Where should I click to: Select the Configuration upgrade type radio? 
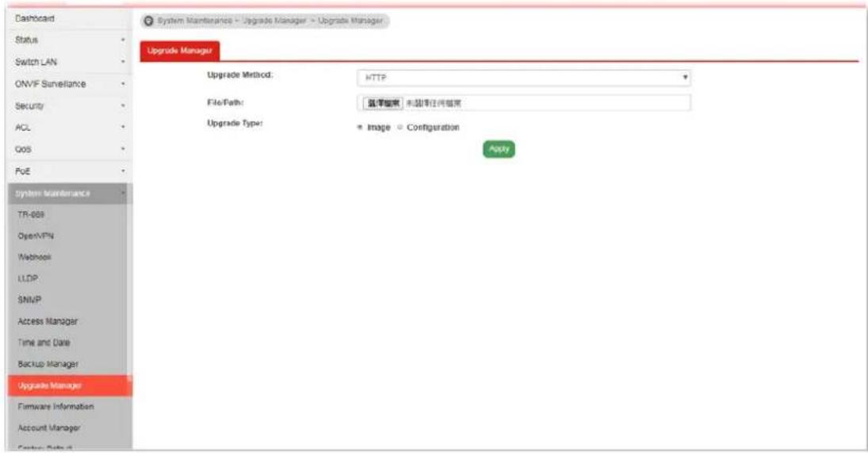click(400, 128)
